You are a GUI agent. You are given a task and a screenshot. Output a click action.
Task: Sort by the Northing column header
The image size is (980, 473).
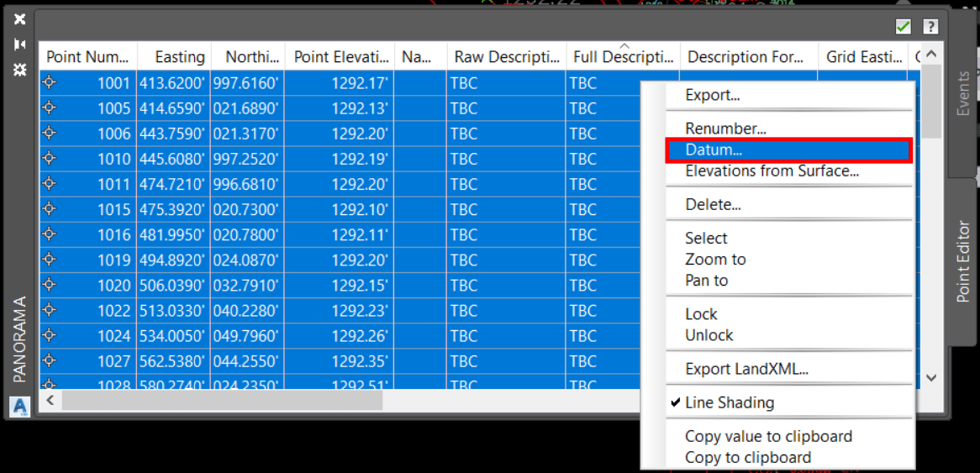coord(248,57)
